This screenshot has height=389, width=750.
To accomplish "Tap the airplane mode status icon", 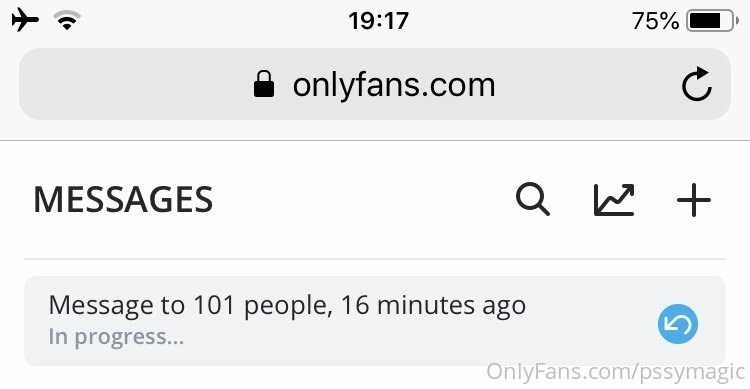I will [x=25, y=21].
